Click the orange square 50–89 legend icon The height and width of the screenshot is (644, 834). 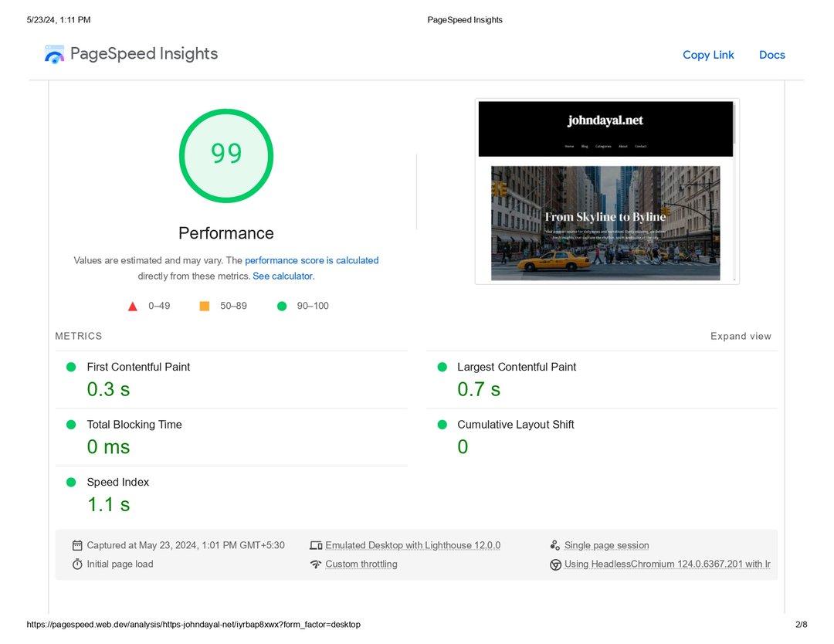pos(204,306)
